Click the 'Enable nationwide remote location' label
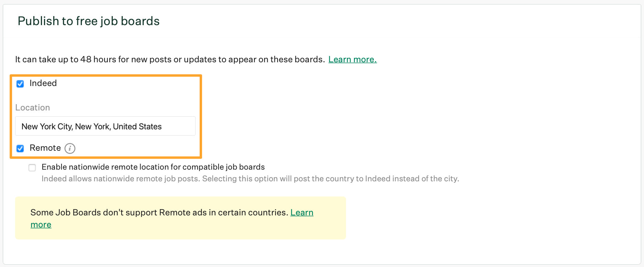644x267 pixels. 153,167
